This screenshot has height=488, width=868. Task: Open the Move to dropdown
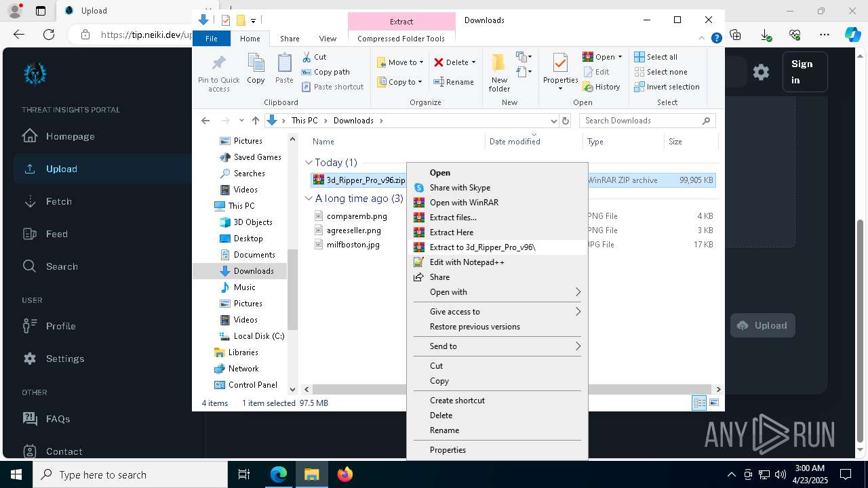coord(400,62)
